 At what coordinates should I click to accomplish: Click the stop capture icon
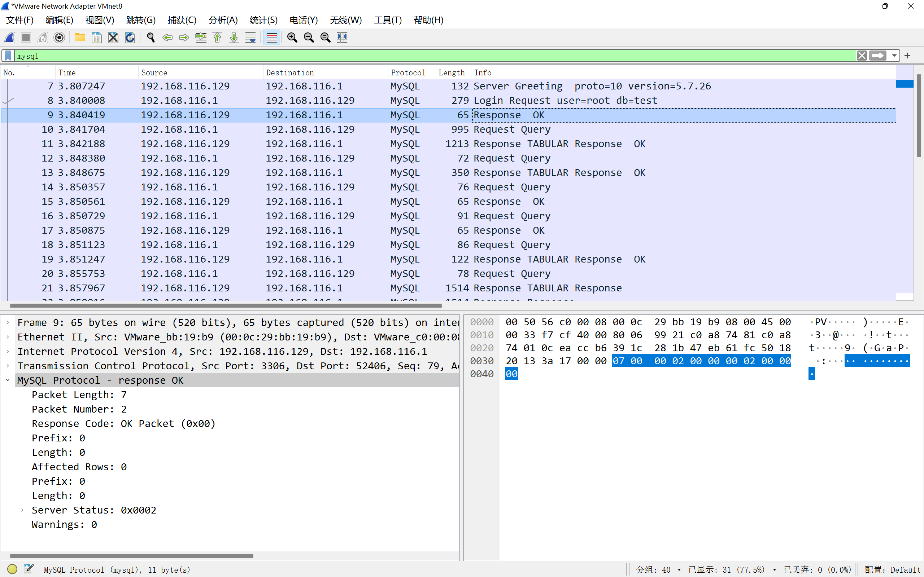[25, 37]
